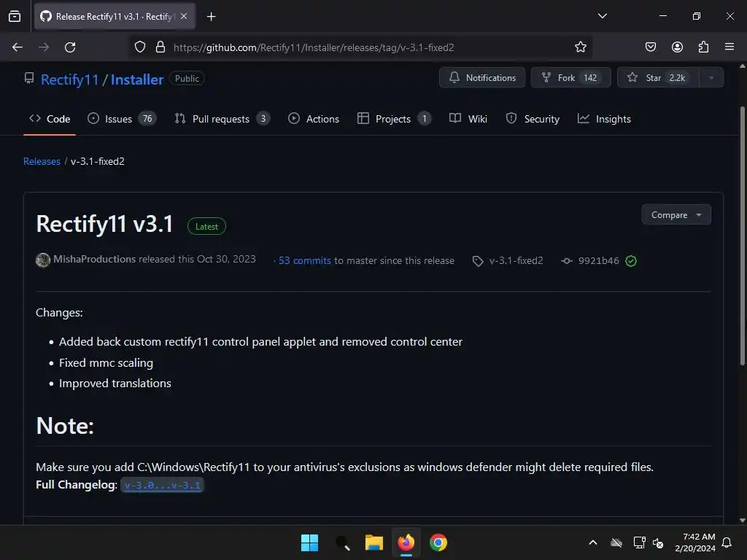The width and height of the screenshot is (747, 560).
Task: Click the Notifications button
Action: (x=482, y=77)
